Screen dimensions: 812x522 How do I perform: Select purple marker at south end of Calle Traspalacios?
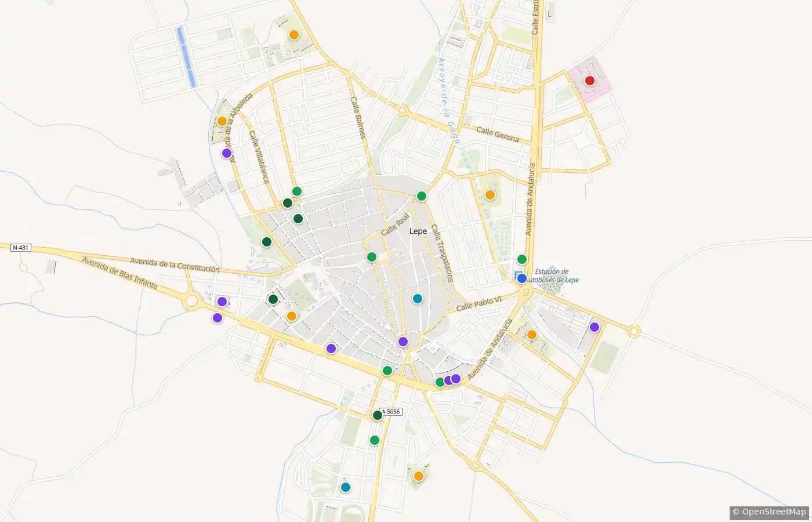click(x=403, y=342)
